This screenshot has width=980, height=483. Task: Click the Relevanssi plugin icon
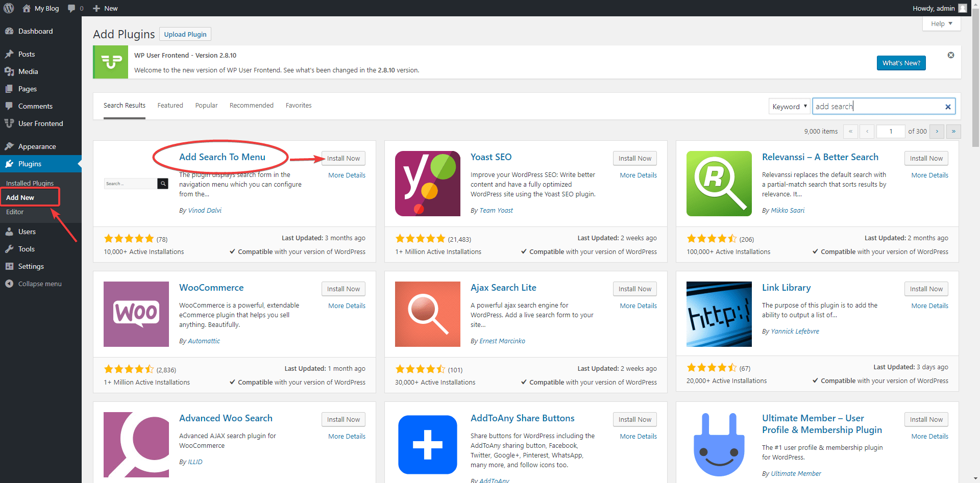coord(719,184)
